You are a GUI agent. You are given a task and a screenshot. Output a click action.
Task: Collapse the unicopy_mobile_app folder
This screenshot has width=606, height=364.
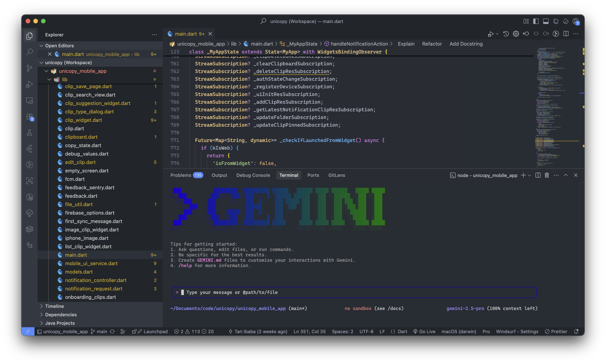[x=46, y=71]
